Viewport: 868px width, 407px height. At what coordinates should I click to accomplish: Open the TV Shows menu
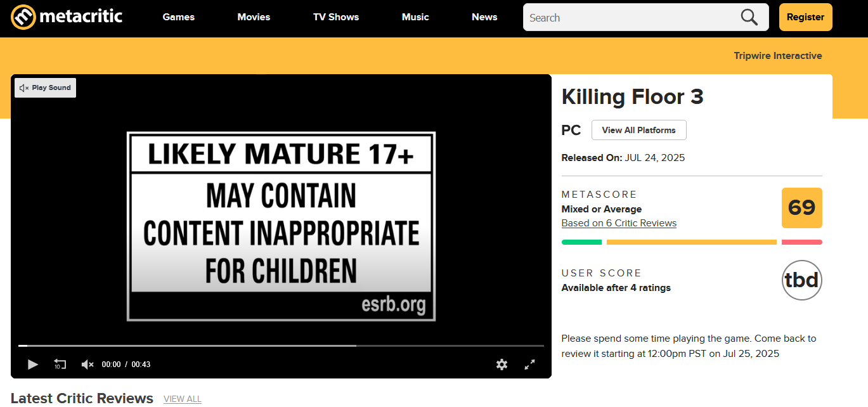(x=336, y=17)
